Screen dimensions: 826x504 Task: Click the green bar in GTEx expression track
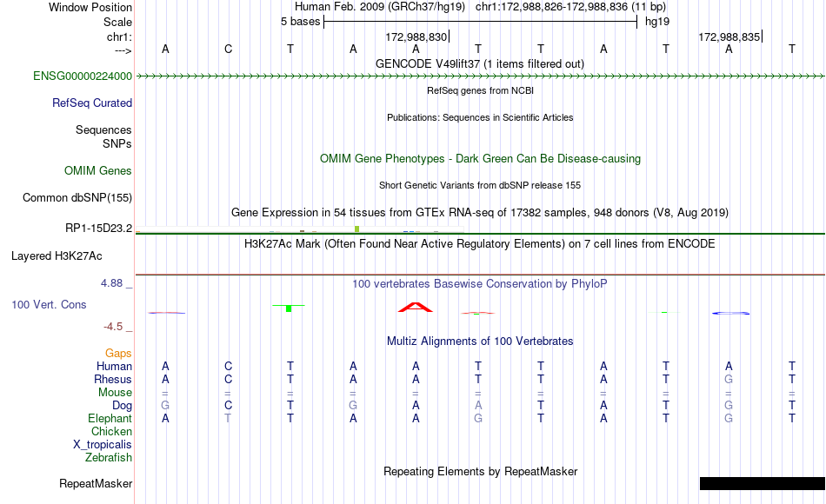(357, 229)
